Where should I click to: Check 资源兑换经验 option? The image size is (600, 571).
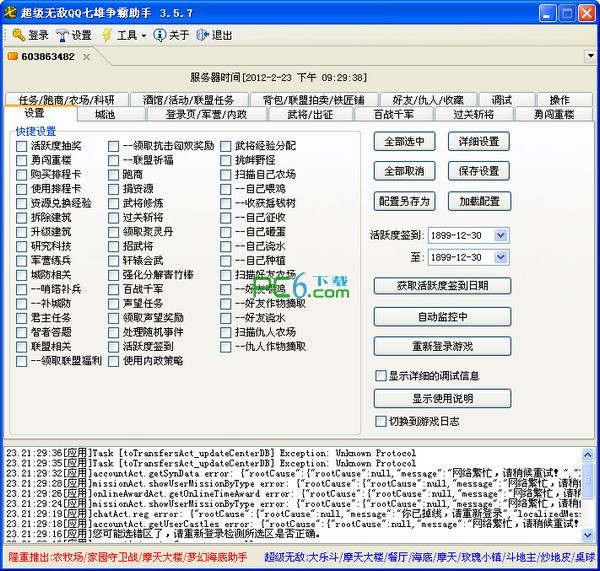[x=21, y=204]
